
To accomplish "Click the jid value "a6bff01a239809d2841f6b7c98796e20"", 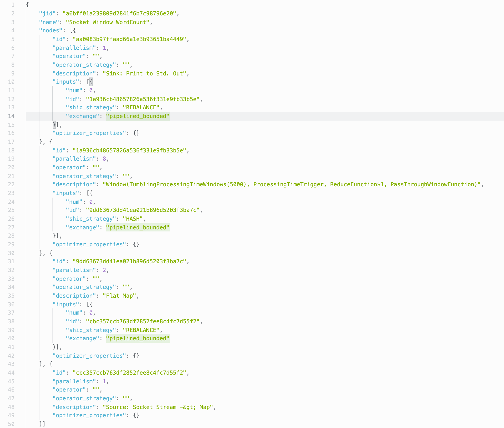I will (x=119, y=14).
